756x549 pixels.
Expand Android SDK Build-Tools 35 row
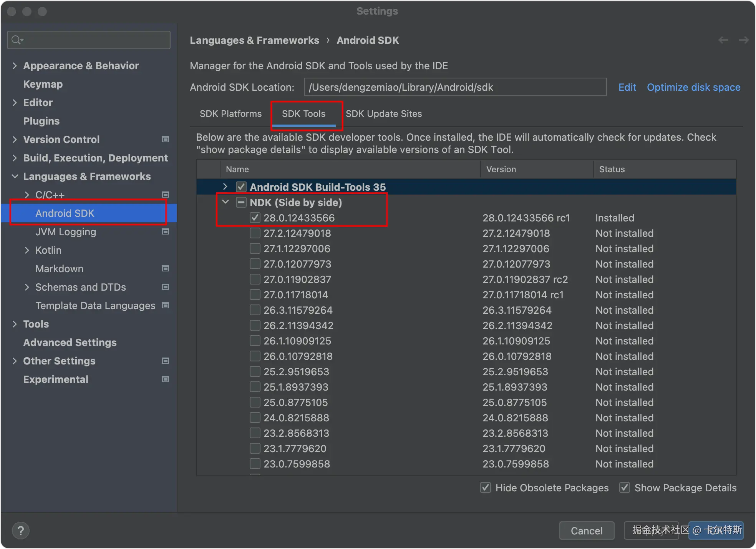point(225,187)
